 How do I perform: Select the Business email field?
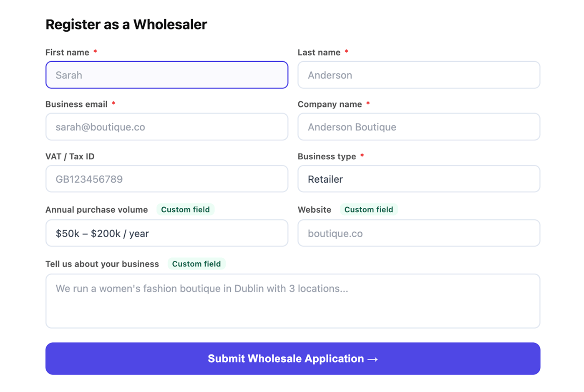click(167, 127)
